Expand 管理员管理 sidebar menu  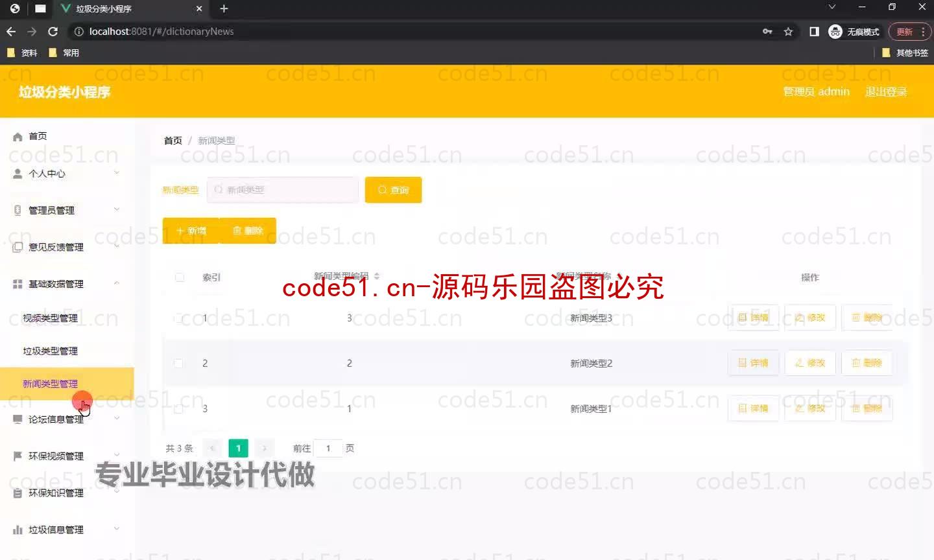67,210
